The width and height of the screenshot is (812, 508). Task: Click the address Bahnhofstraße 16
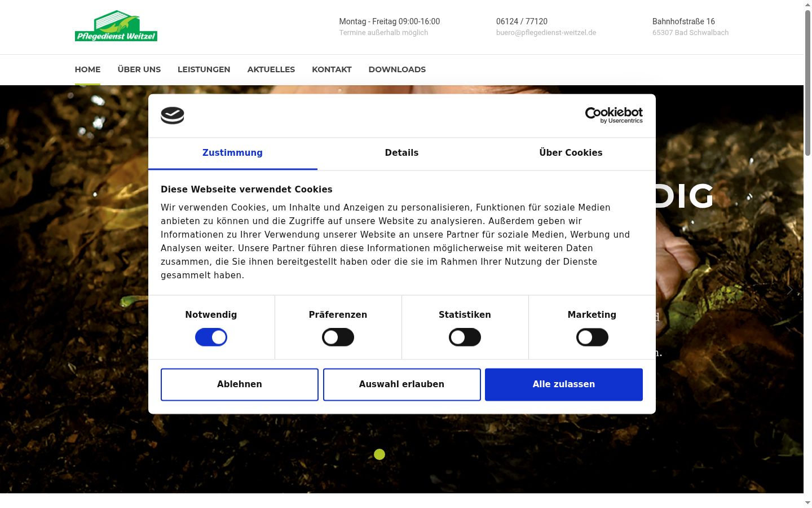[683, 21]
